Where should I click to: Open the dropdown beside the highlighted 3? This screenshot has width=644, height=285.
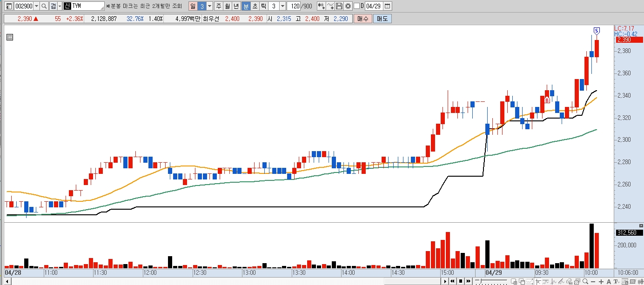(x=209, y=6)
